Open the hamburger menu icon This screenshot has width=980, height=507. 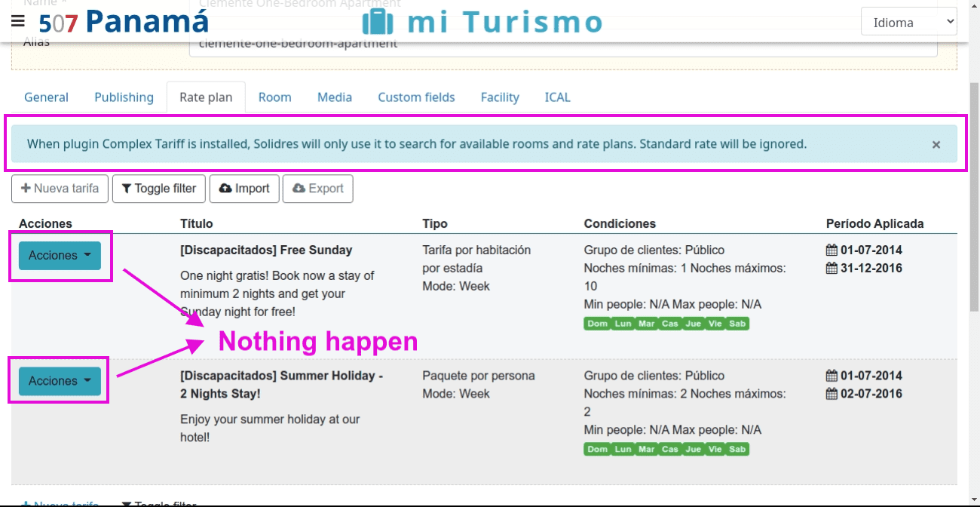click(18, 21)
